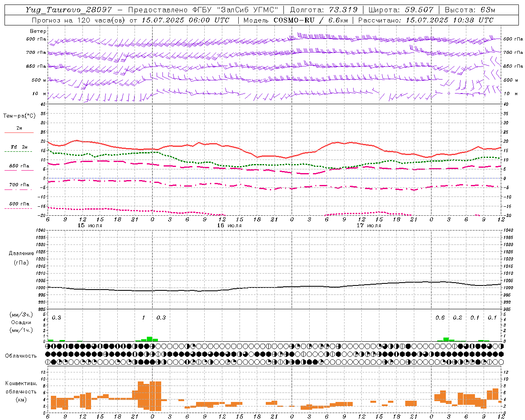Click the red '2м' temperature legend entry

pos(19,128)
